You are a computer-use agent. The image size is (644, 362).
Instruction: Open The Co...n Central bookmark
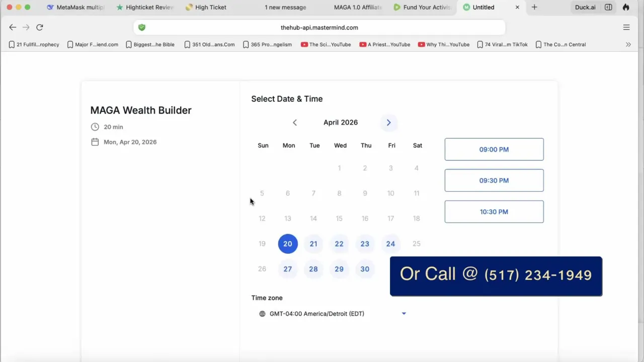click(x=560, y=44)
